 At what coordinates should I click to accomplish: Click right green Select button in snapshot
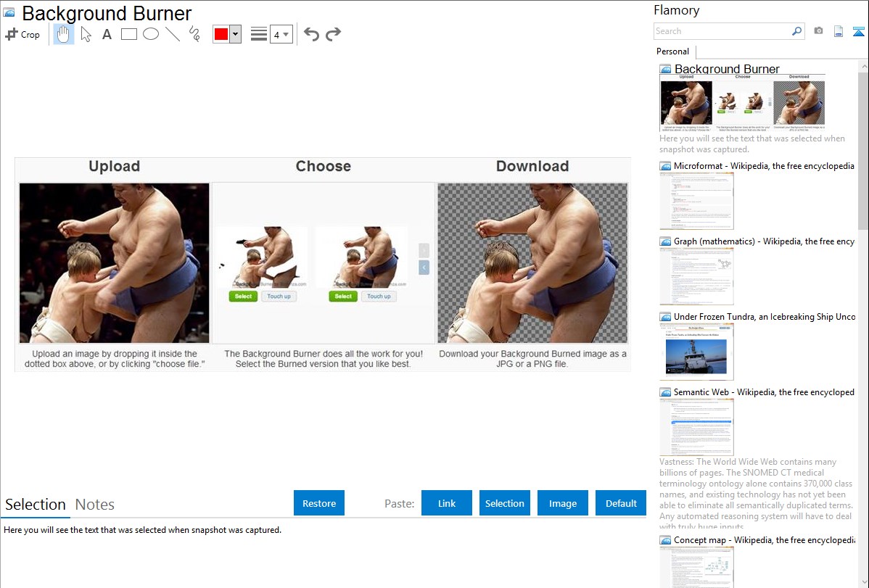pos(343,296)
